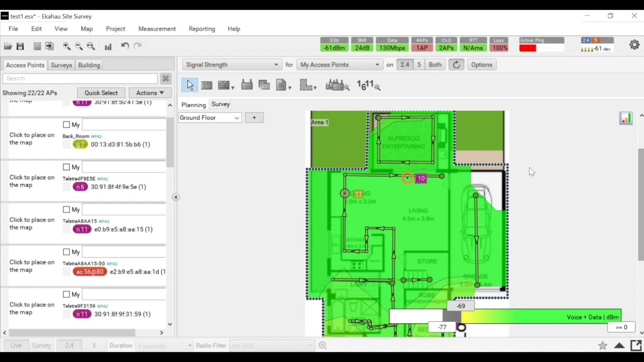Click the bar chart toolbar icon

point(108,46)
